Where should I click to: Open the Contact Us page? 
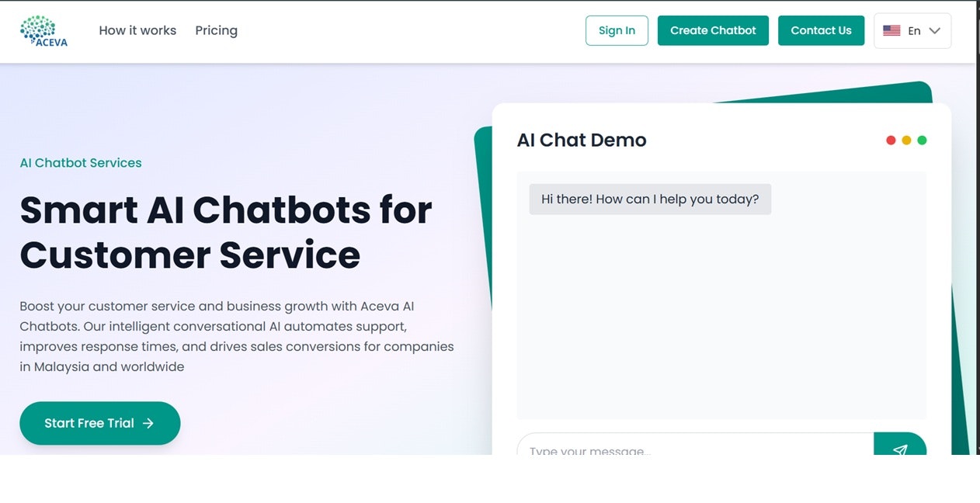pyautogui.click(x=821, y=30)
